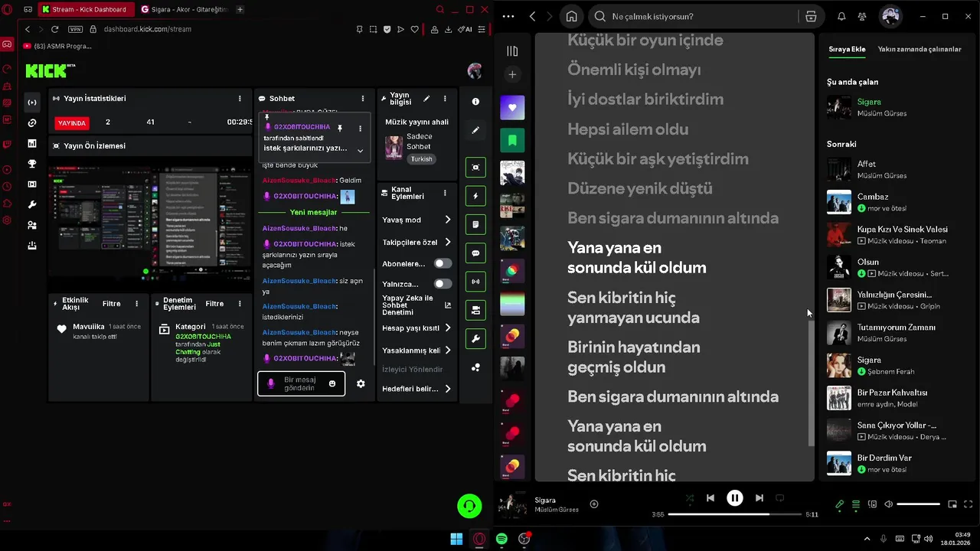The image size is (980, 551).
Task: Seek Spotify song progress bar
Action: point(734,514)
